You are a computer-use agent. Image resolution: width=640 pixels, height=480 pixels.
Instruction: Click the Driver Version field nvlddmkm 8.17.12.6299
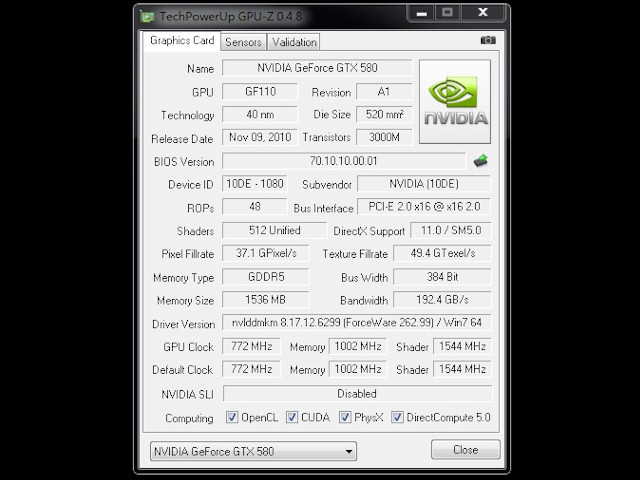(357, 322)
